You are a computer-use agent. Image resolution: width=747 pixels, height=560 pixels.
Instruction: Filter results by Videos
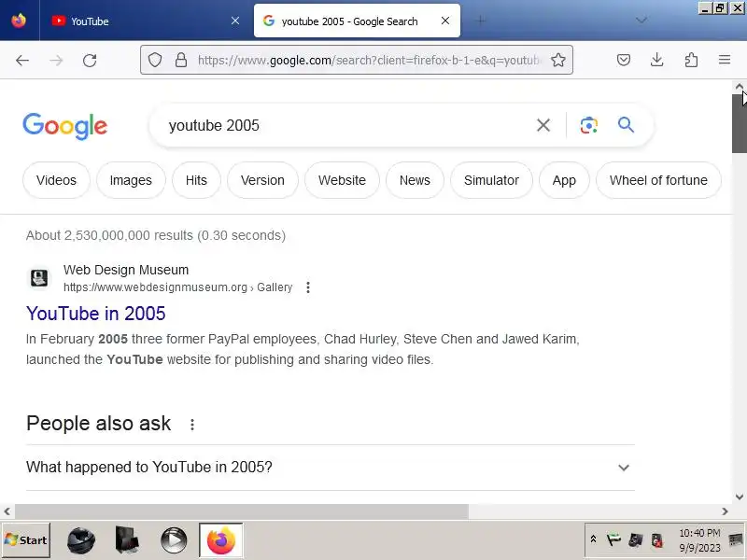[56, 180]
